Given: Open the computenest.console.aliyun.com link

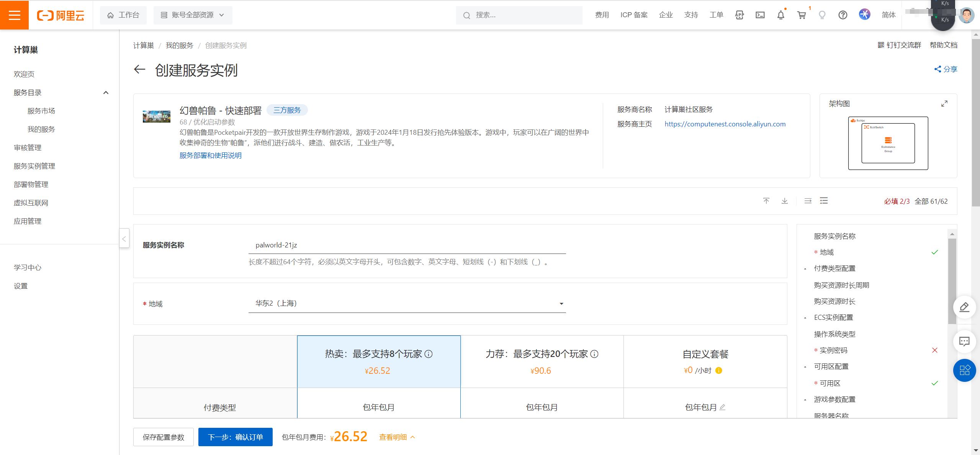Looking at the screenshot, I should 725,124.
